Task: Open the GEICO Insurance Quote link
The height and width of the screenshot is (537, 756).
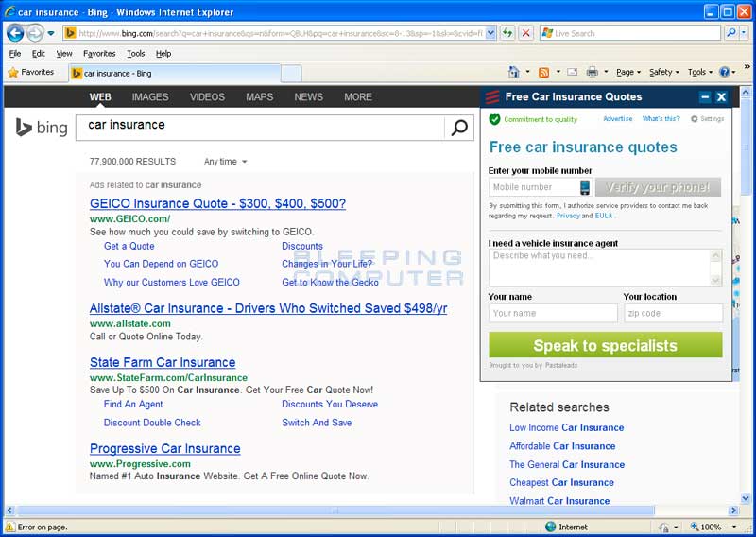Action: click(x=217, y=203)
